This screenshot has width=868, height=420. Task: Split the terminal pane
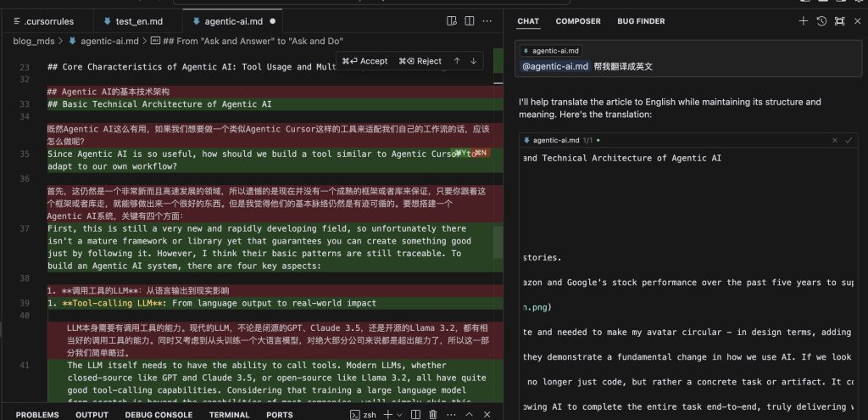click(x=416, y=414)
